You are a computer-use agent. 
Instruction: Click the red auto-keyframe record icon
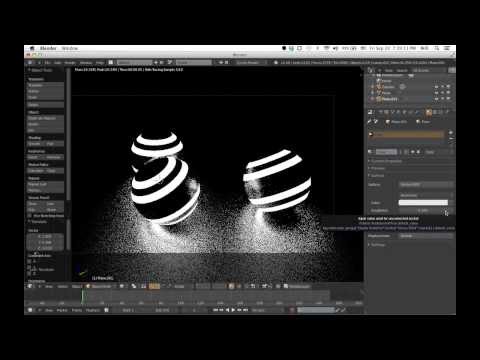[292, 310]
